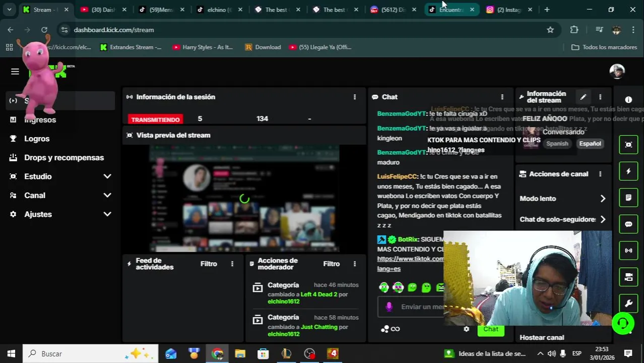
Task: Open the browser apps grid icon
Action: pos(9,47)
